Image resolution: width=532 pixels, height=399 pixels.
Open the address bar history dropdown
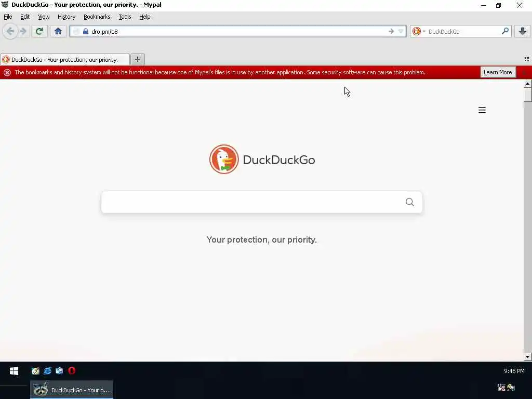coord(401,31)
